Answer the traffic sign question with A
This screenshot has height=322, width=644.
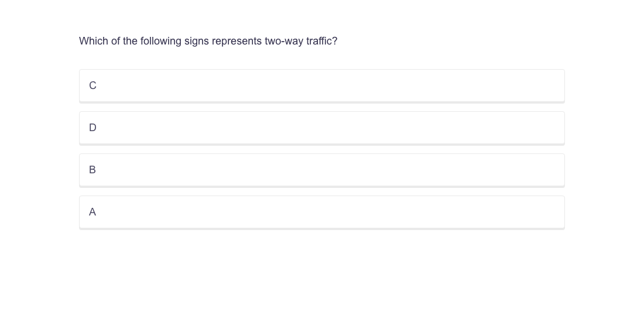321,212
